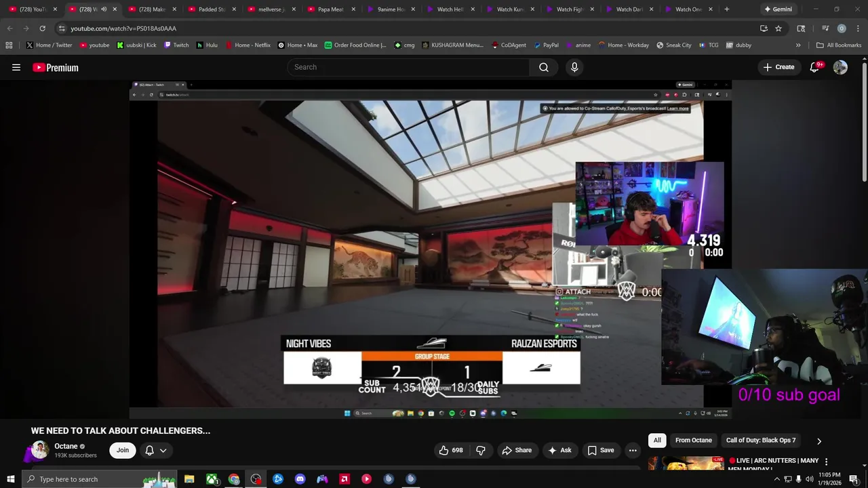Screen dimensions: 868x488
Task: Click the address bar URL
Action: tap(123, 28)
